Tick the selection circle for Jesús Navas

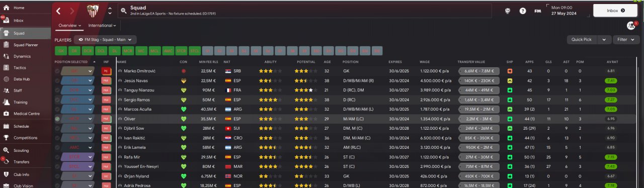point(57,80)
